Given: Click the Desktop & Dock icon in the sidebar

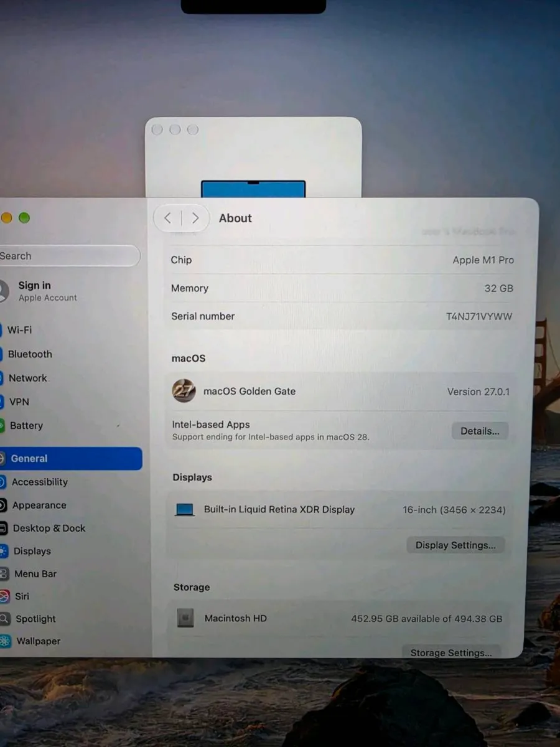Looking at the screenshot, I should click(x=3, y=528).
